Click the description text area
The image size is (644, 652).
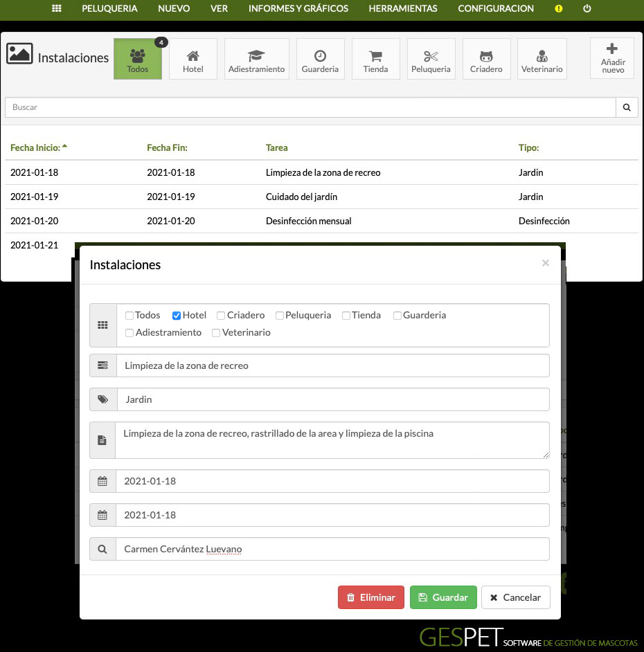[x=332, y=440]
